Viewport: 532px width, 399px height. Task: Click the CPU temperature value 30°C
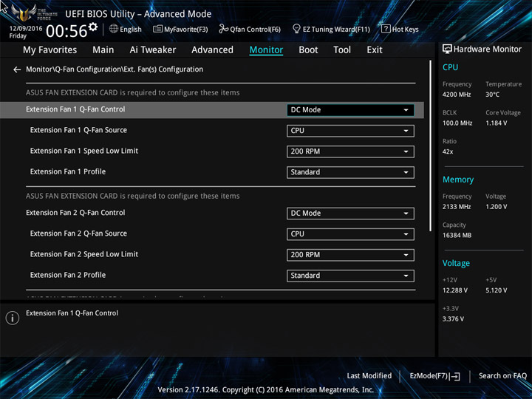[492, 95]
